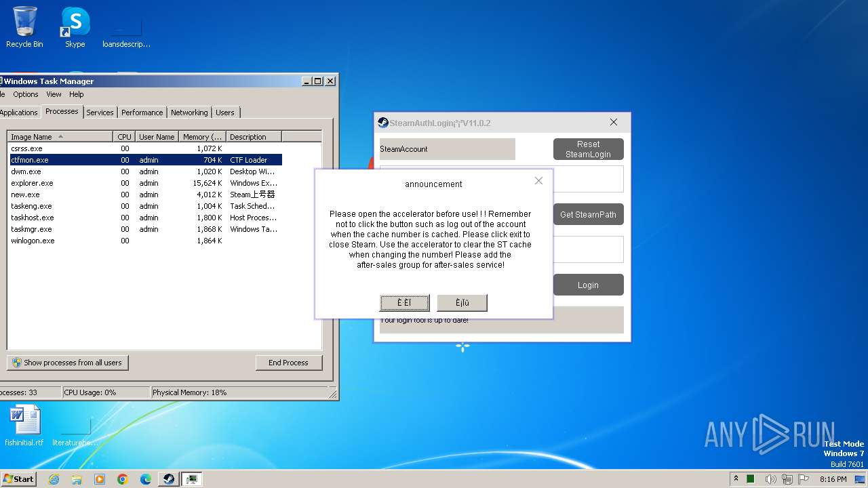
Task: Click the left announcement dialog button
Action: click(404, 303)
